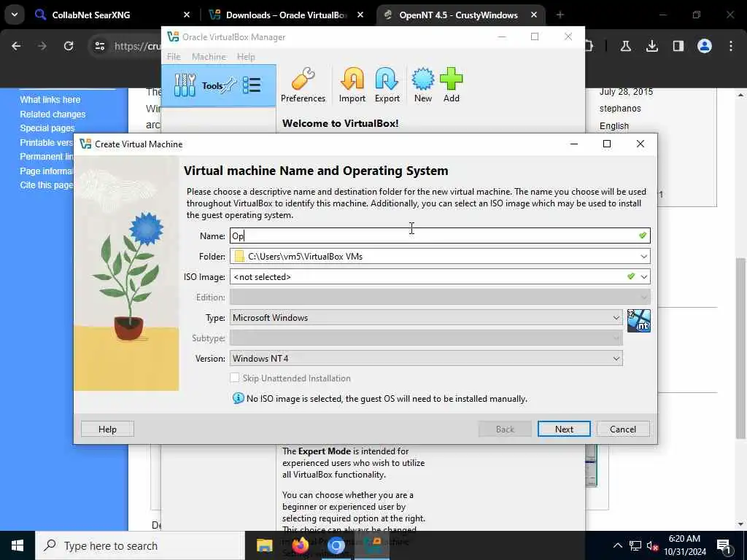Click the disabled Subtype dropdown

[426, 338]
